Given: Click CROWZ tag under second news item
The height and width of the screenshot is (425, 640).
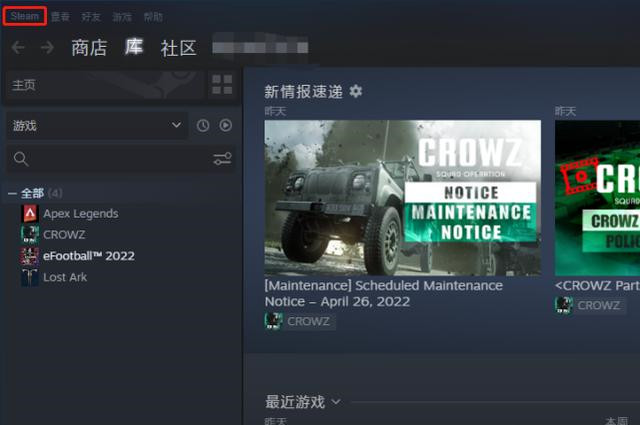Looking at the screenshot, I should [599, 305].
